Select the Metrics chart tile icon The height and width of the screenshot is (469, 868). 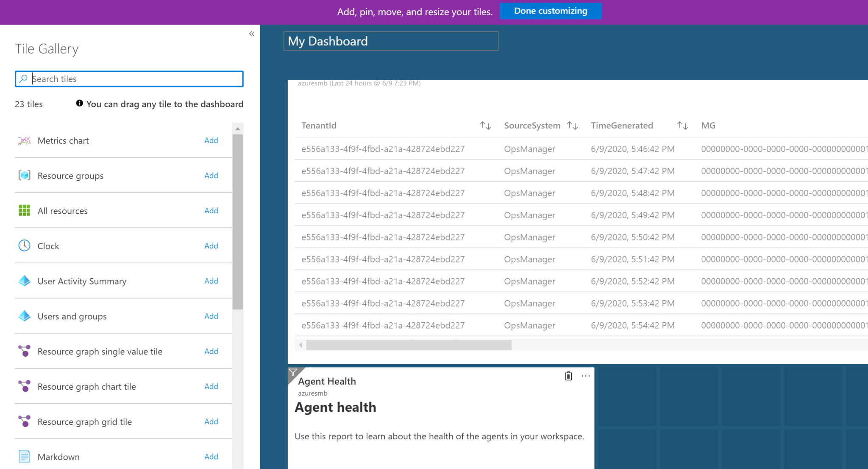(x=24, y=140)
